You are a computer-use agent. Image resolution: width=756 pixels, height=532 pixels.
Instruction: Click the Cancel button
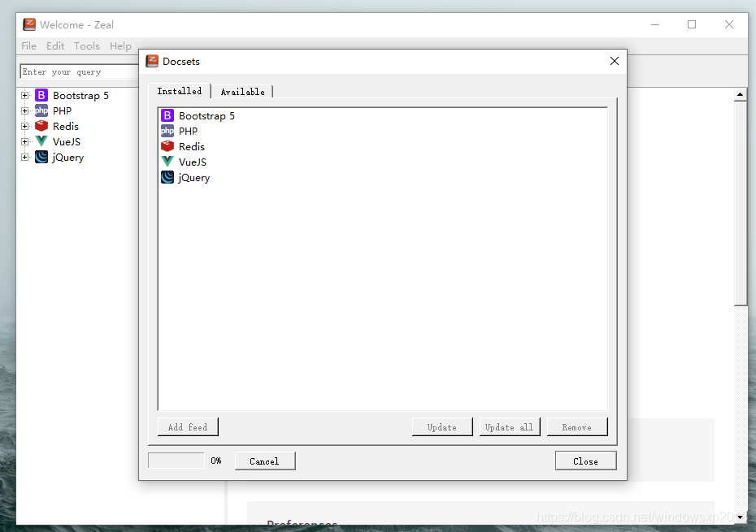click(265, 461)
